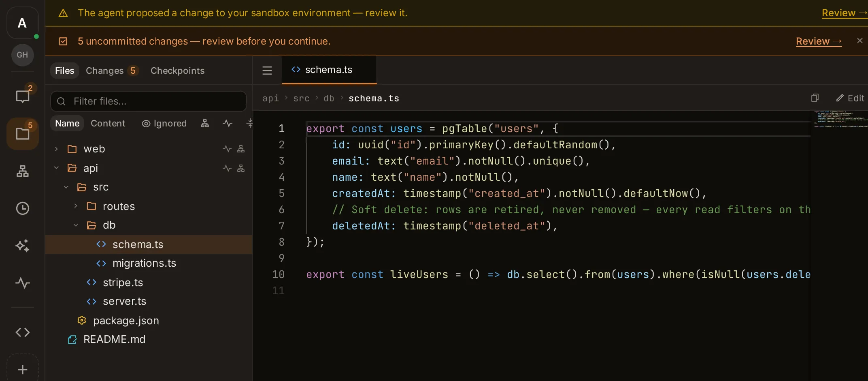Click the Soft delete comment line
The image size is (868, 381).
[571, 210]
